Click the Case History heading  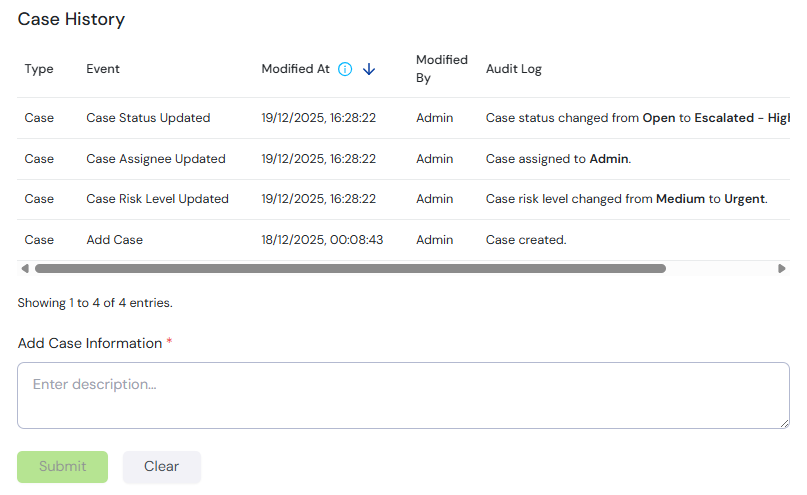pyautogui.click(x=72, y=20)
